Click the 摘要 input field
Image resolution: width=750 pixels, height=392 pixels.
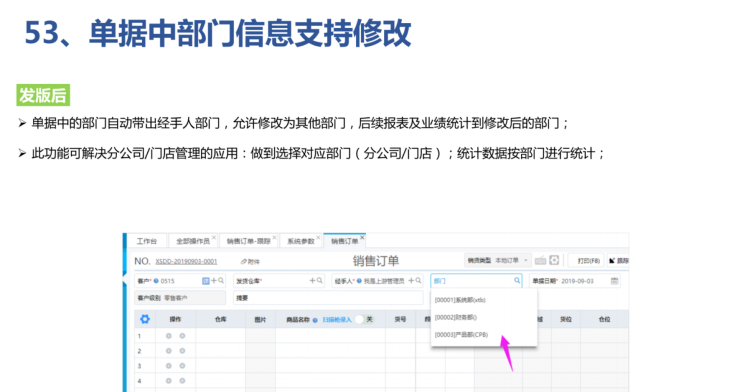328,298
